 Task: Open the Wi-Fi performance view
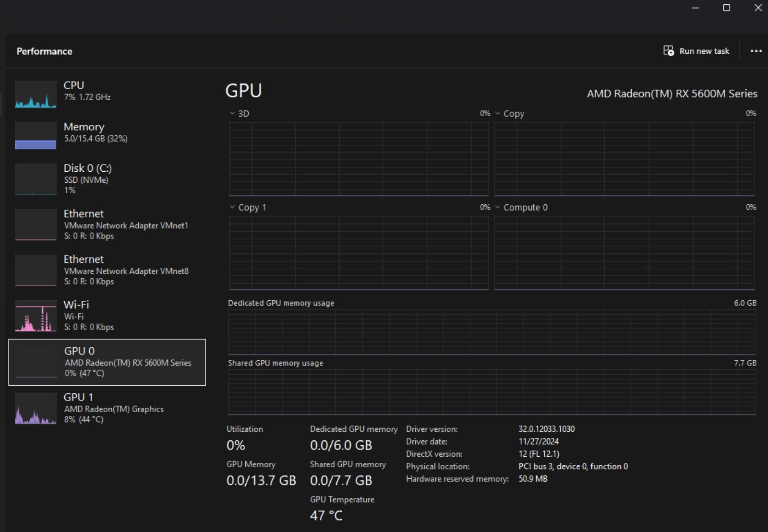click(107, 316)
